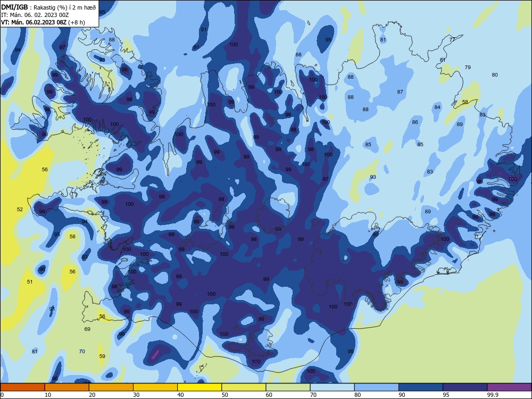Click the dark orange 0–10 legend swatch
This screenshot has height=399, width=532.
22,387
